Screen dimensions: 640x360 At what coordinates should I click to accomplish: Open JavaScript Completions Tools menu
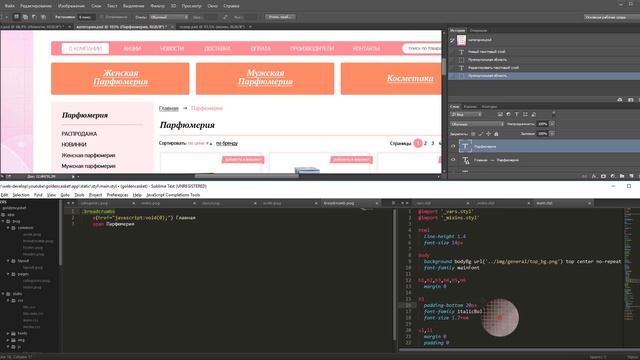tap(173, 195)
